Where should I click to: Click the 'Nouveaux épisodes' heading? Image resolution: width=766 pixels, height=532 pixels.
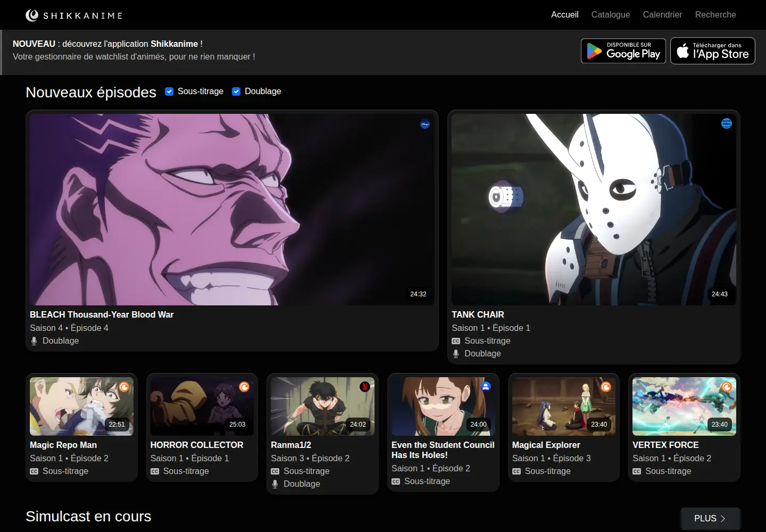tap(91, 93)
